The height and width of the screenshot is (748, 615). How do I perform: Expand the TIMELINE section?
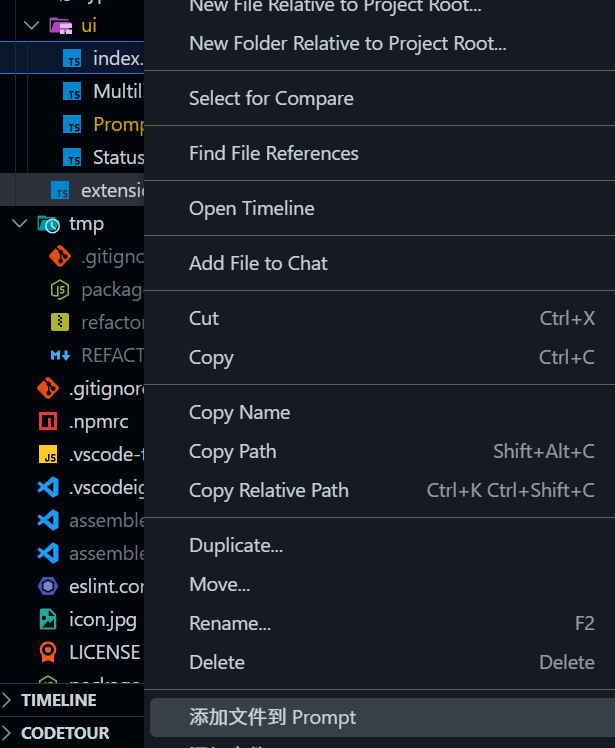[x=9, y=700]
